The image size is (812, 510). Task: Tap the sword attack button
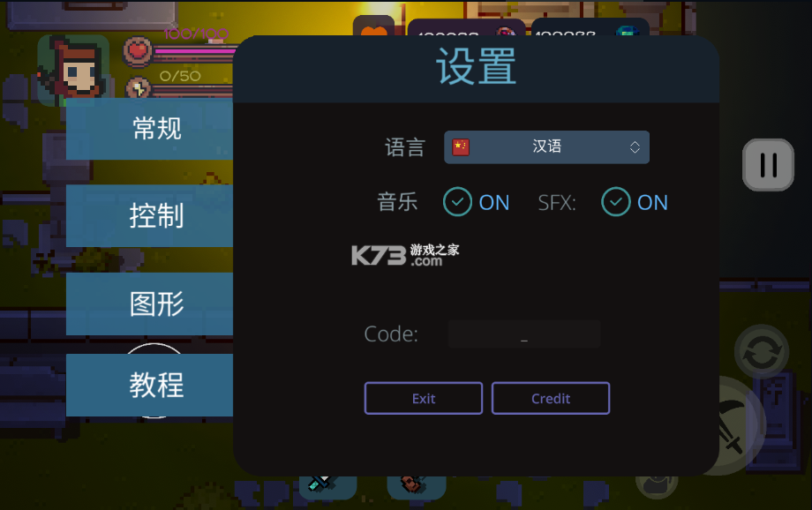pyautogui.click(x=736, y=425)
